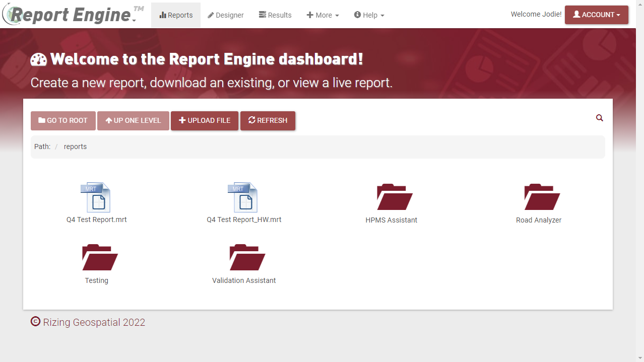The width and height of the screenshot is (644, 362).
Task: Go to the Reports tab
Action: pyautogui.click(x=176, y=15)
